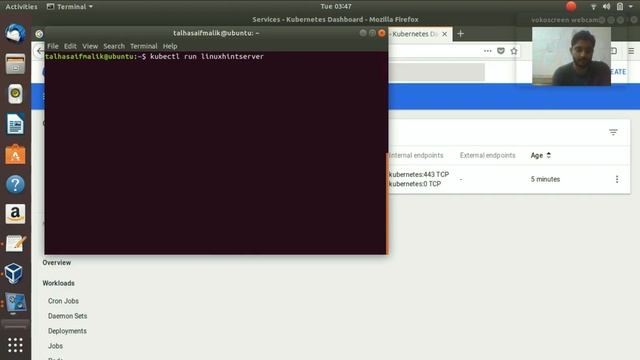Screen dimensions: 640x360
Task: Open Ubuntu Software from the dock
Action: tap(15, 154)
